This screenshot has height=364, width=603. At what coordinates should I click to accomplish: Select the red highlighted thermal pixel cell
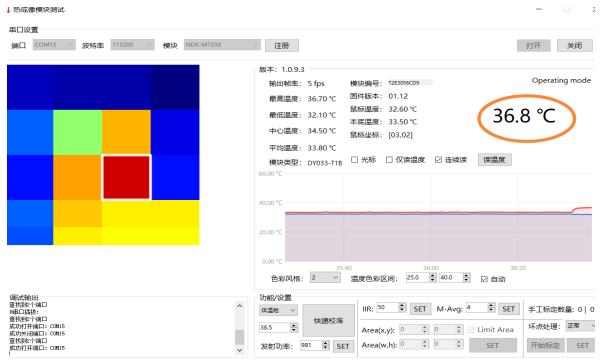tap(126, 178)
